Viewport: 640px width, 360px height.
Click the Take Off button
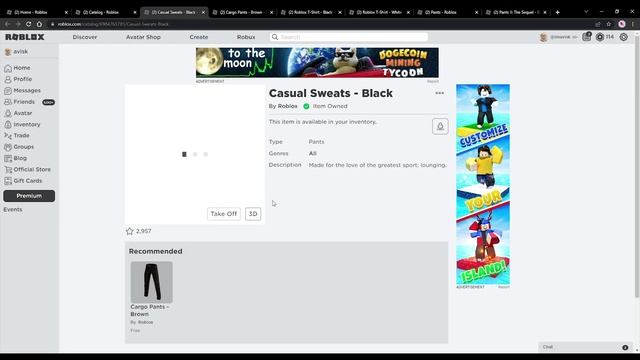(224, 214)
